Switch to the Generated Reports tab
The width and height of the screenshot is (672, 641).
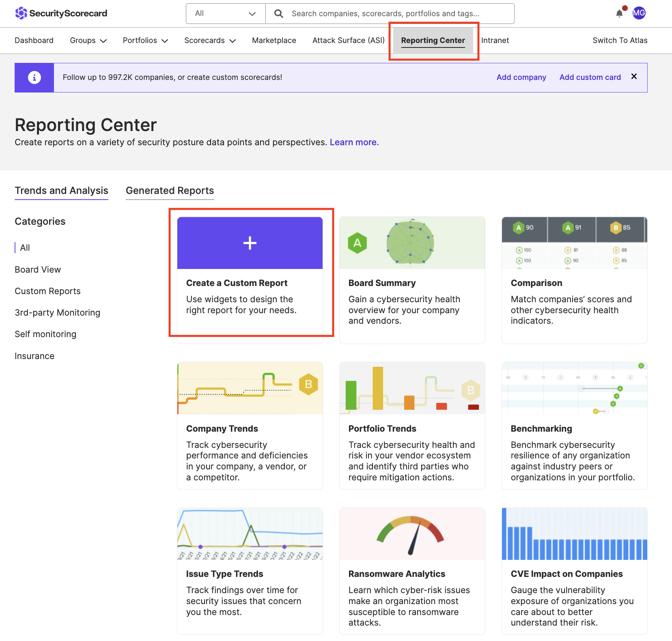pos(170,191)
